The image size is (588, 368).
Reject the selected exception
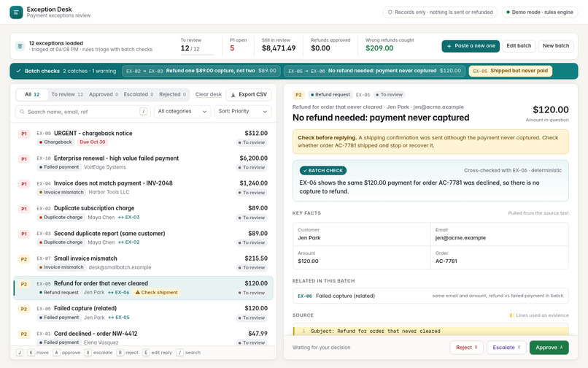pyautogui.click(x=466, y=348)
